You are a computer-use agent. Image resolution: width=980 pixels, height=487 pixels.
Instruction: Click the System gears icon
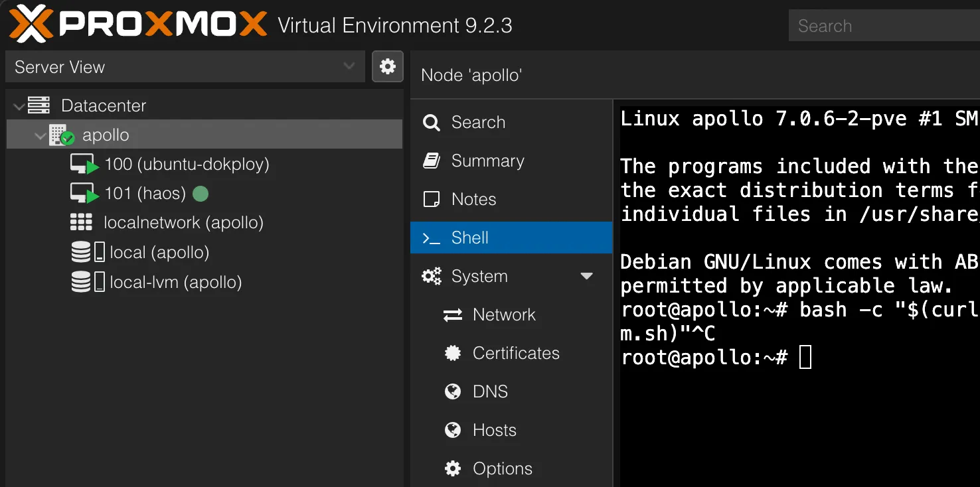[432, 276]
